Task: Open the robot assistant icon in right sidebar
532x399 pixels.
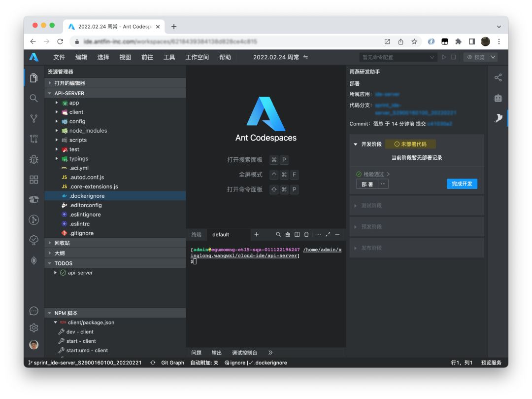Action: (498, 98)
